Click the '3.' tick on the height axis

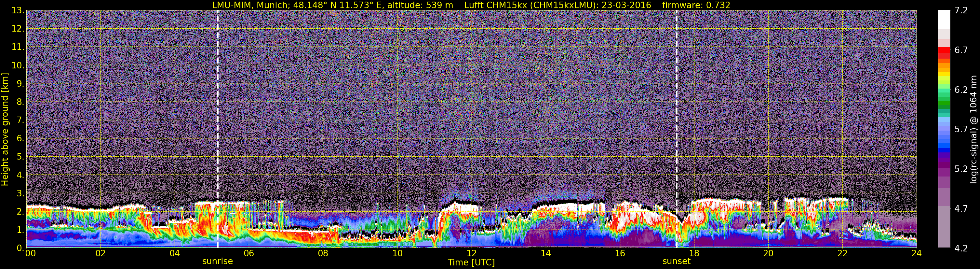(20, 193)
